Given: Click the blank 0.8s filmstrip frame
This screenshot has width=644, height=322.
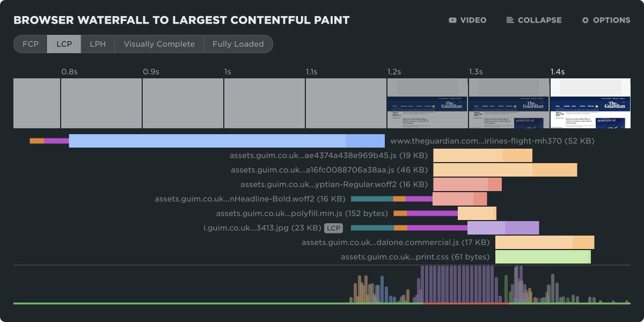Looking at the screenshot, I should (x=101, y=104).
